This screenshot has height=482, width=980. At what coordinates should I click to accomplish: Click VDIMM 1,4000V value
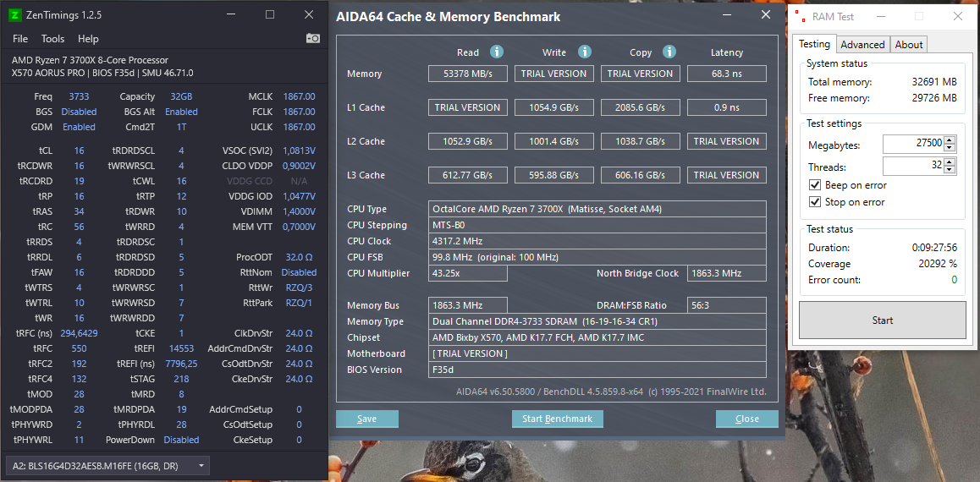click(x=299, y=211)
